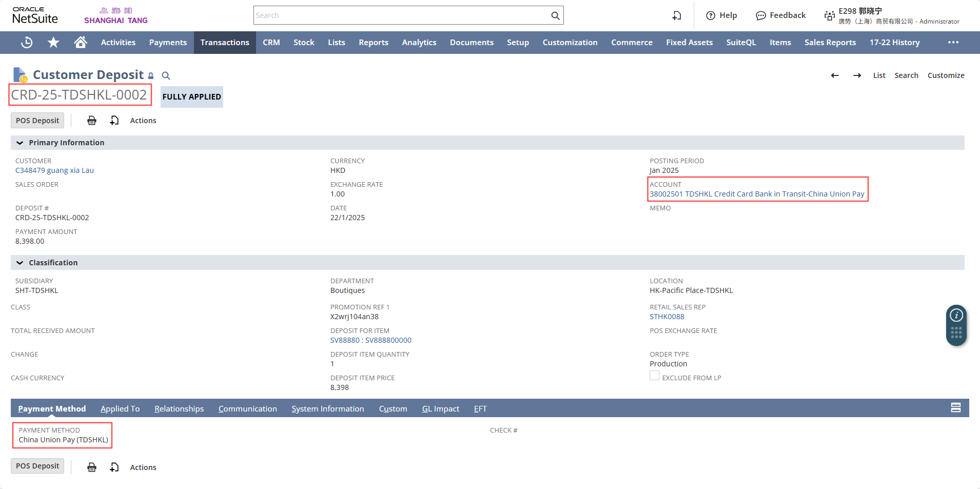This screenshot has height=489, width=980.
Task: Open account 38002501 TDSHKL Credit Card link
Action: click(x=757, y=194)
